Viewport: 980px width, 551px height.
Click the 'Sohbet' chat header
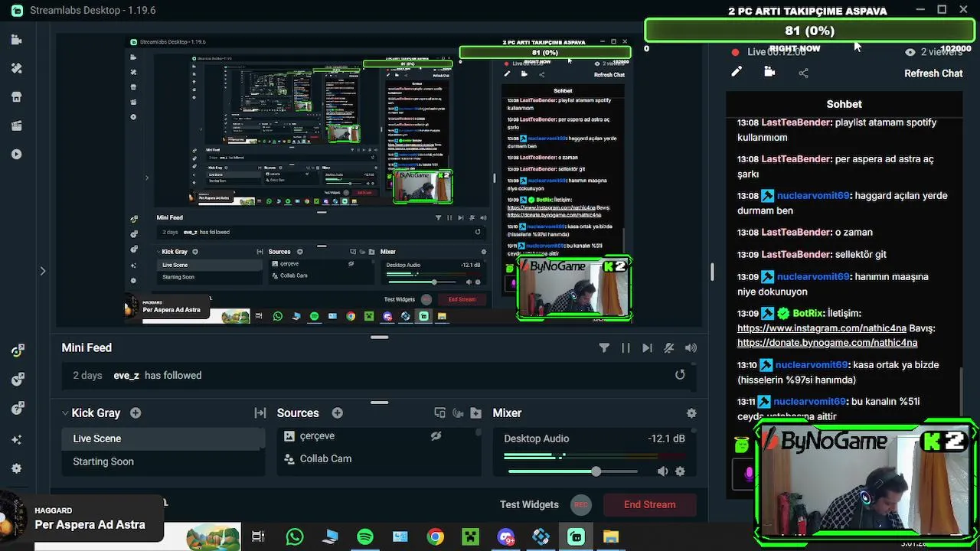point(844,104)
